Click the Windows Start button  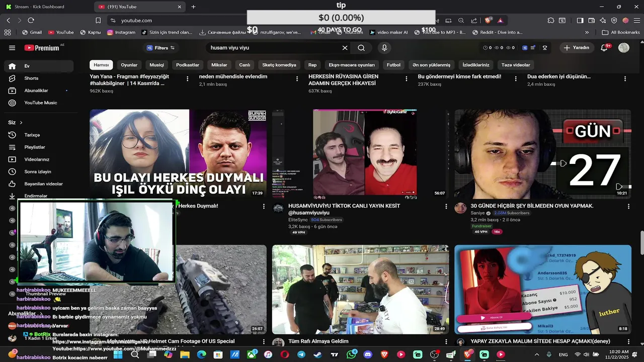(117, 354)
